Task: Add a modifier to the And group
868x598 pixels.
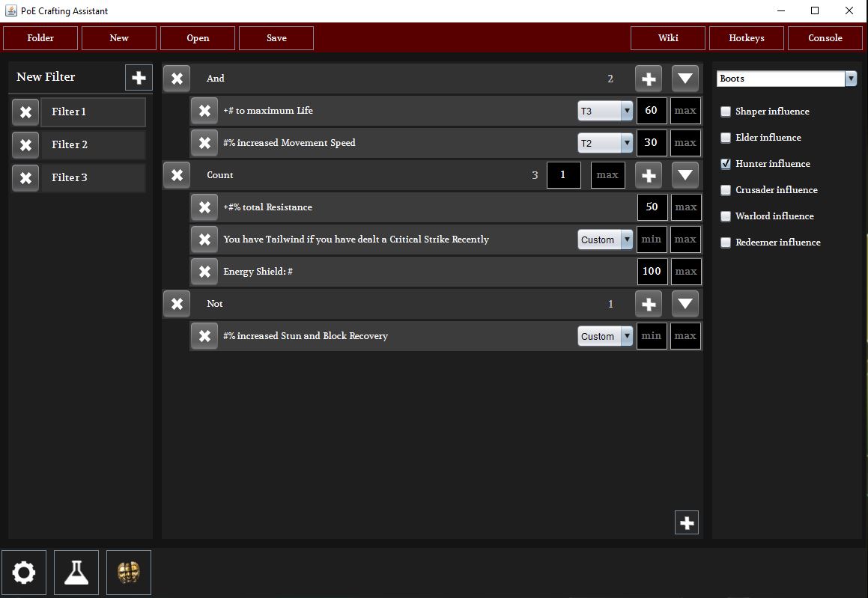Action: (x=649, y=79)
